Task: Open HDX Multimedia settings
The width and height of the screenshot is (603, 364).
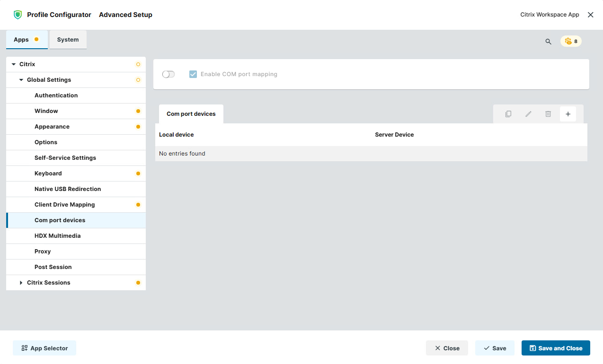Action: coord(76,236)
